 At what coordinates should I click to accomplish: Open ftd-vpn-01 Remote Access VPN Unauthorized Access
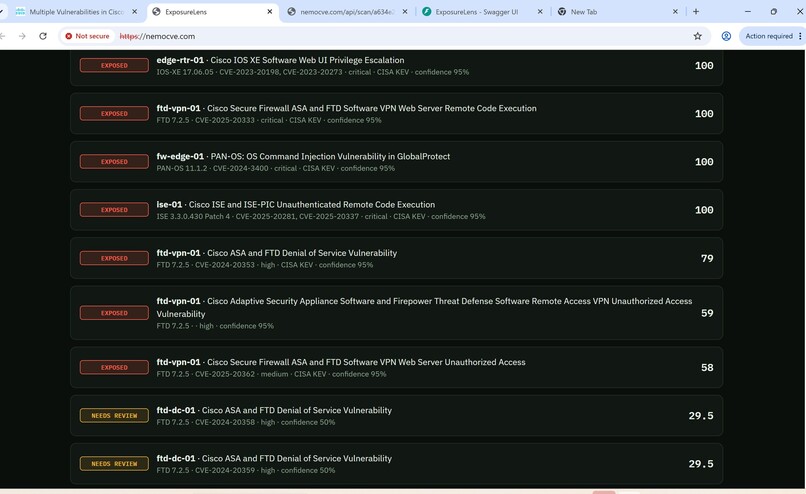[396, 313]
